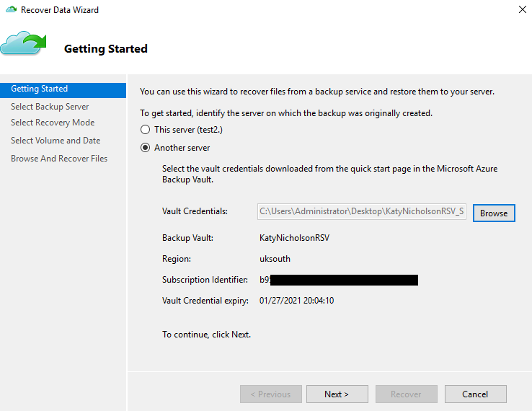The width and height of the screenshot is (532, 411).
Task: Click the uksouth region value
Action: 275,258
